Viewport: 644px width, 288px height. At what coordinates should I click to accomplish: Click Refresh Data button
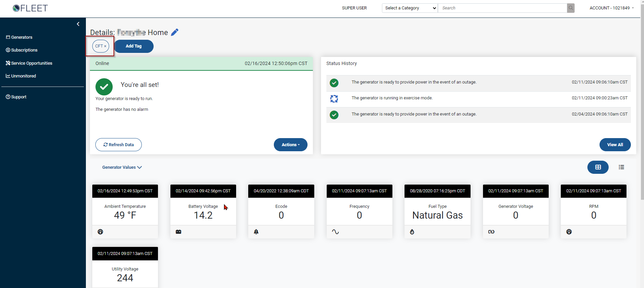(x=119, y=145)
